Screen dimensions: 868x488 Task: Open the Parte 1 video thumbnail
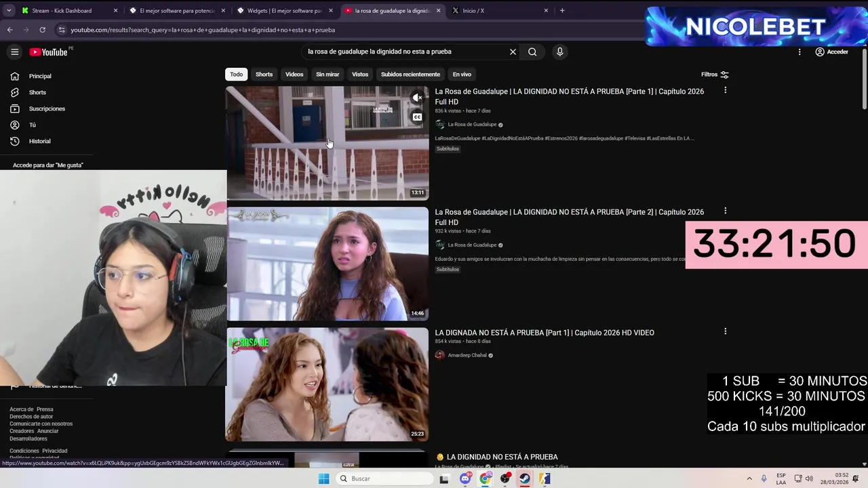(x=327, y=142)
